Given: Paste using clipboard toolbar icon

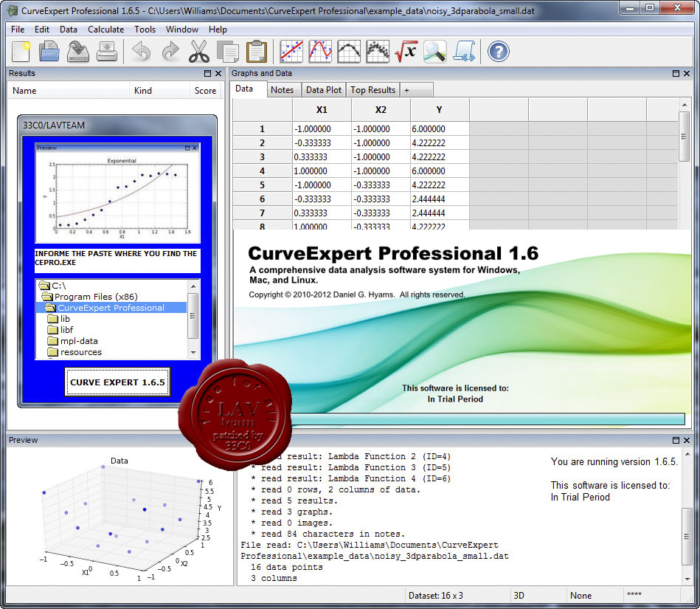Looking at the screenshot, I should pyautogui.click(x=256, y=52).
